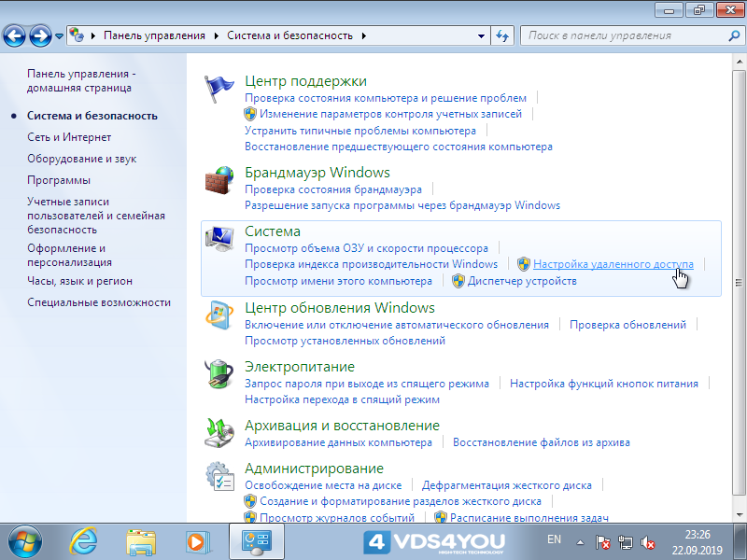This screenshot has height=560, width=747.
Task: Open Windows Media Player from taskbar
Action: 196,542
